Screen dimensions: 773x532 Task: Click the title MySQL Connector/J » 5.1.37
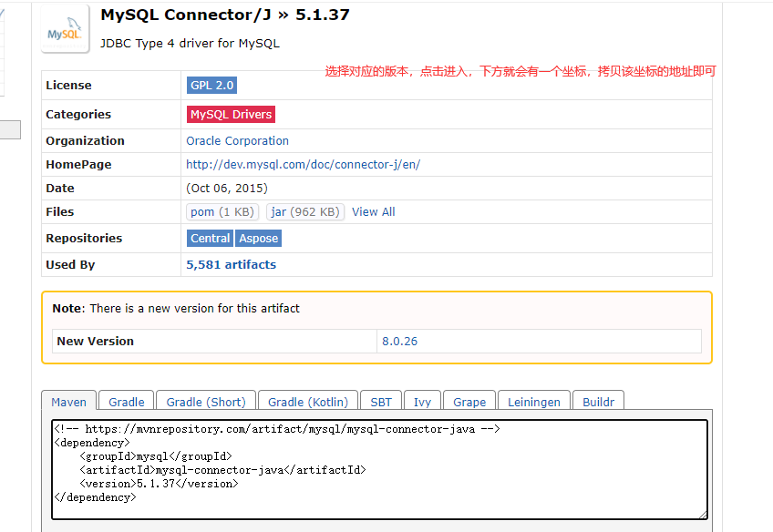pos(225,15)
